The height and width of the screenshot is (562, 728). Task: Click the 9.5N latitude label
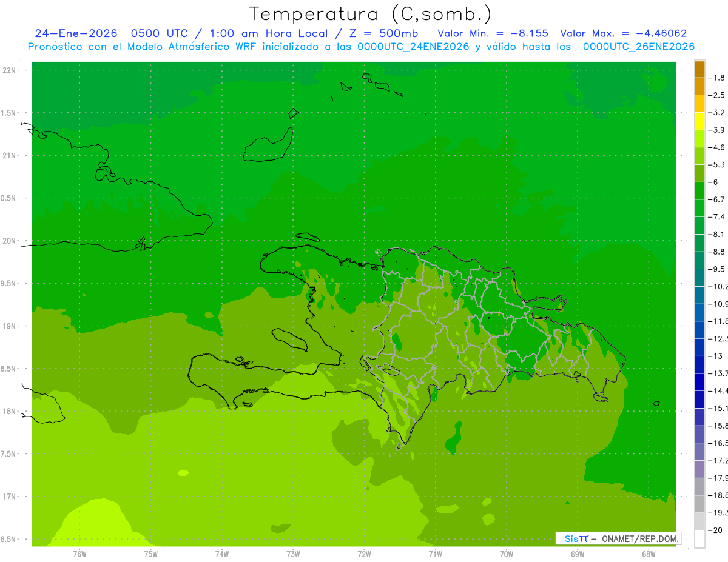8,284
